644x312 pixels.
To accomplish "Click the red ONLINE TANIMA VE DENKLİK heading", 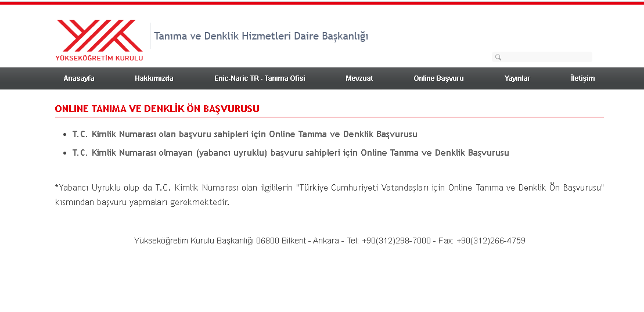I will [157, 109].
